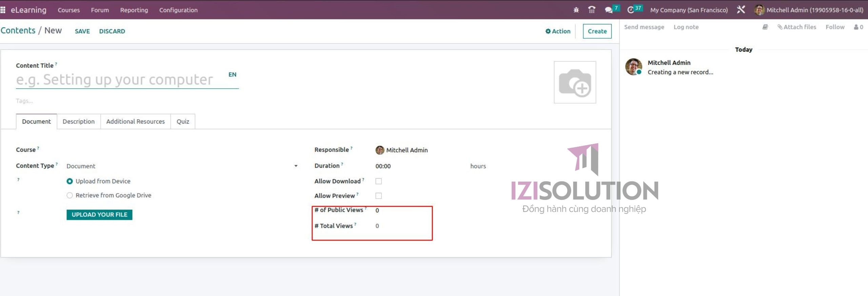868x296 pixels.
Task: Open the Forum menu
Action: point(100,10)
